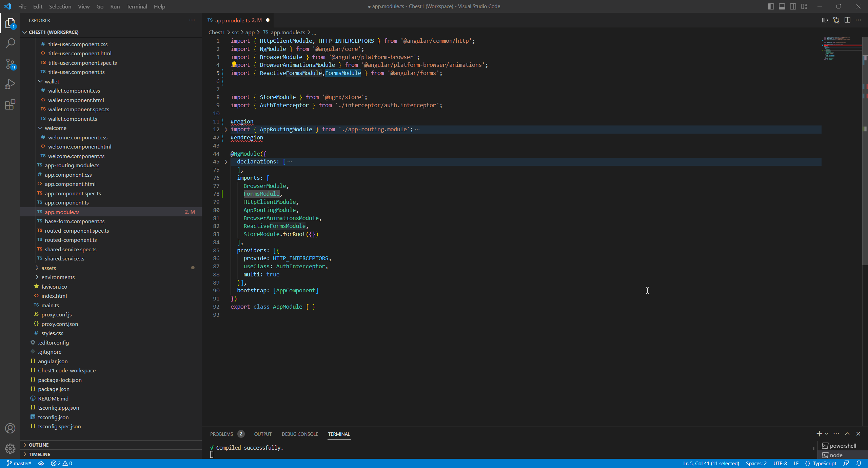Expand the folded declarations array

(x=226, y=162)
